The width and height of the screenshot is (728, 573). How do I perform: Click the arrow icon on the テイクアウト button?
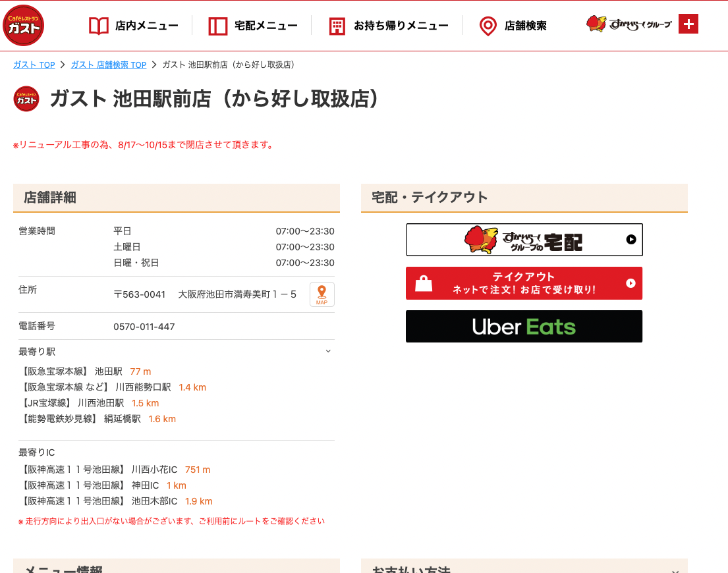[630, 283]
